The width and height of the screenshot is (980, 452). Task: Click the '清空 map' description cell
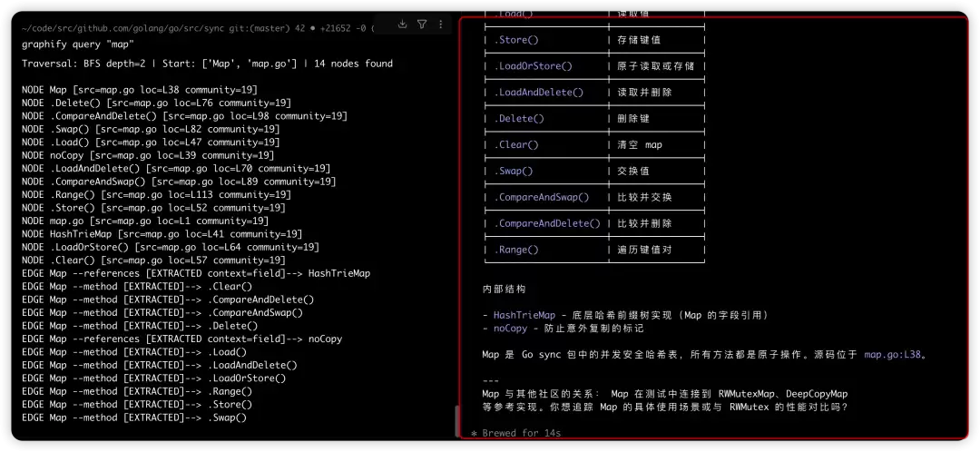(x=640, y=145)
